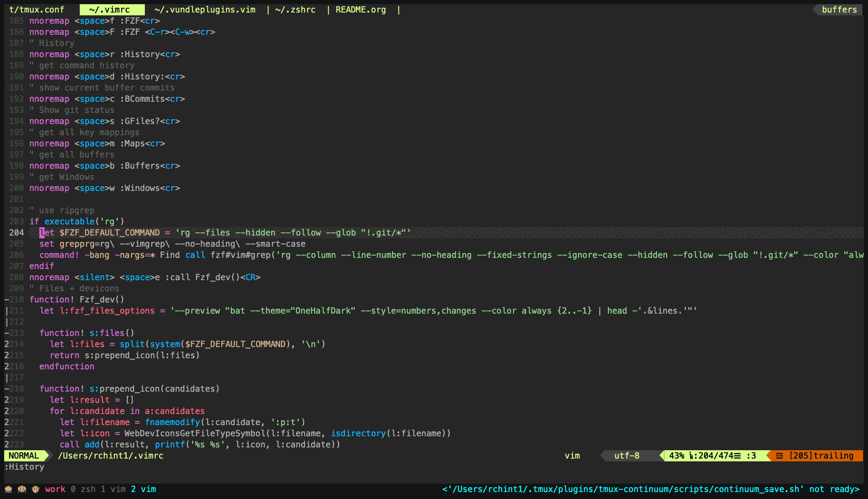Click 'Files + devicons' comment on line 209
868x499 pixels.
coord(79,289)
